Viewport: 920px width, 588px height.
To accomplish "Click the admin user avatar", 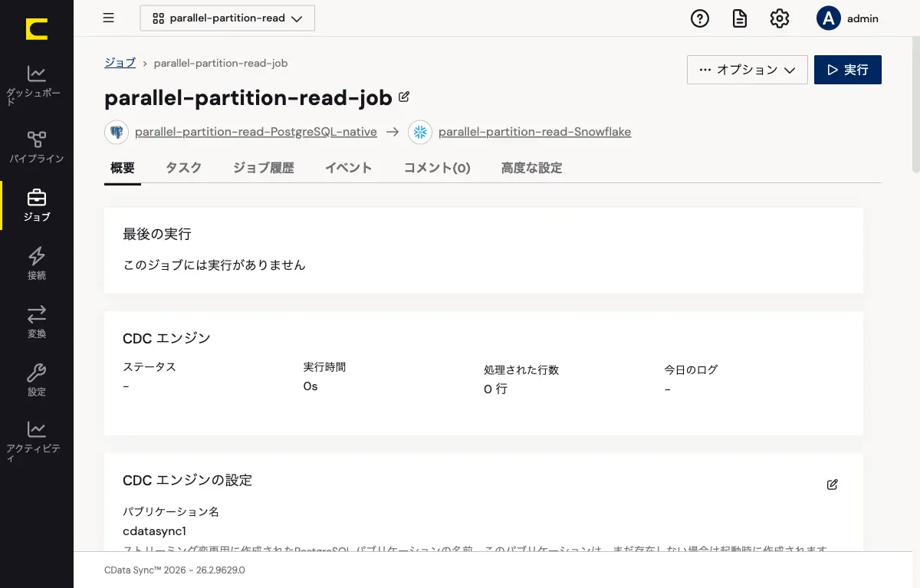I will (829, 18).
